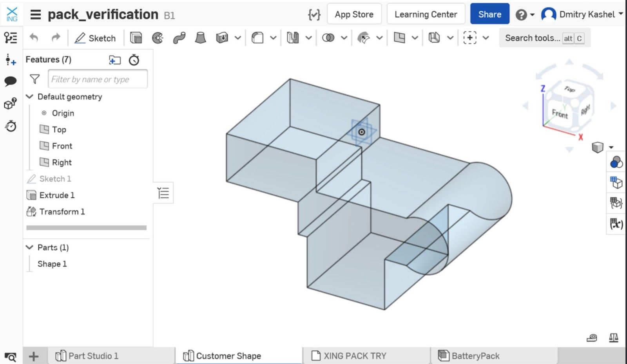The height and width of the screenshot is (364, 627).
Task: Open the Boolean tool dropdown arrow
Action: tap(344, 38)
